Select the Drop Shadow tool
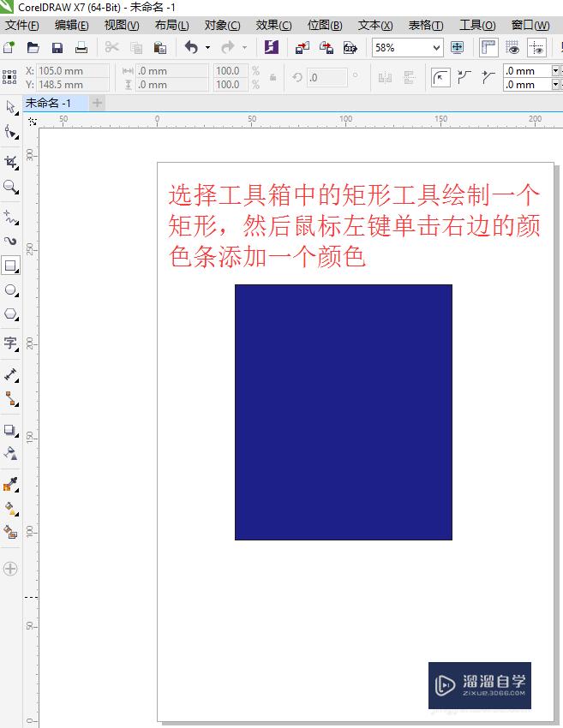 pos(10,430)
